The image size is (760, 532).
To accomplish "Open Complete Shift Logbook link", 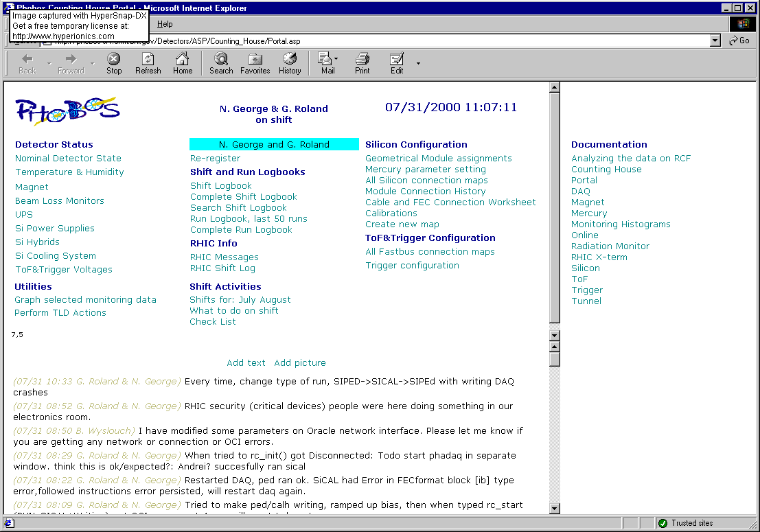I will pos(243,197).
